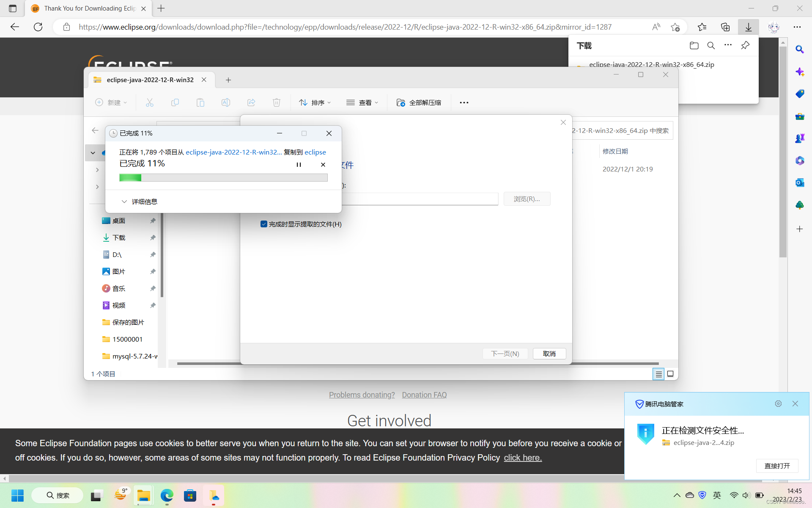
Task: Expand the 详细信息 details section
Action: pyautogui.click(x=140, y=202)
